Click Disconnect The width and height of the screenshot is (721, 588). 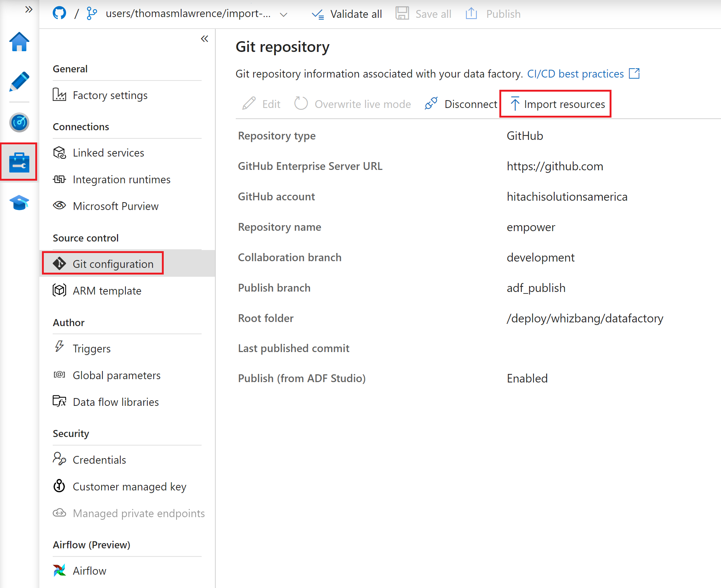(x=461, y=104)
